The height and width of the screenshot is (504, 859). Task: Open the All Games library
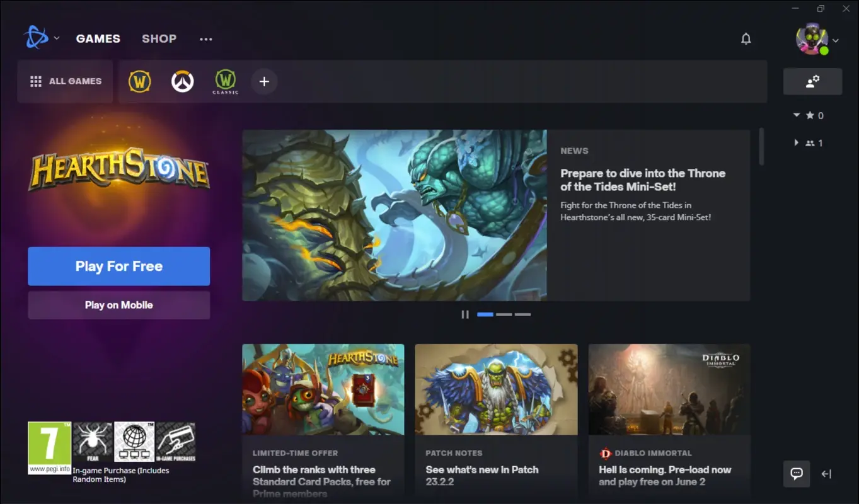point(65,81)
